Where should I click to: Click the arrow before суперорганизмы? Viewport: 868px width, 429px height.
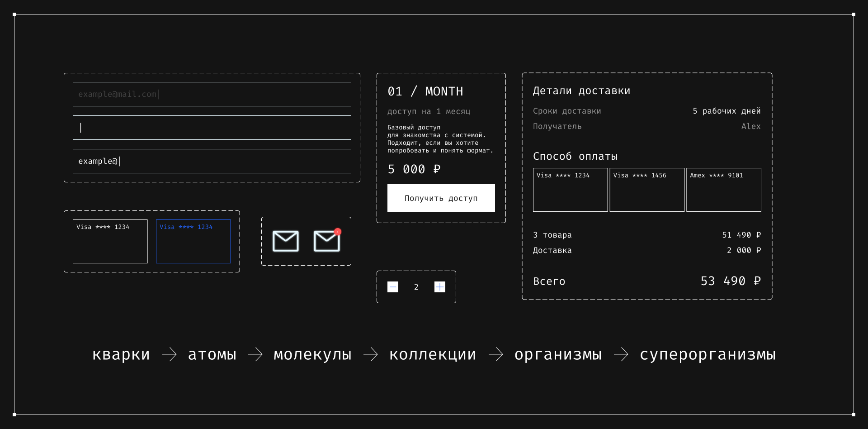click(x=622, y=355)
